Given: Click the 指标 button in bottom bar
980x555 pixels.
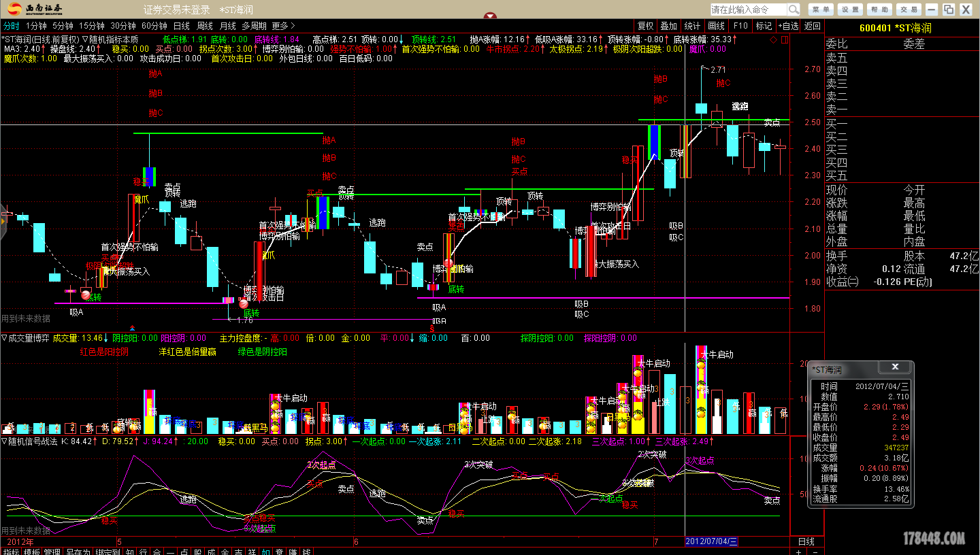Looking at the screenshot, I should (x=11, y=552).
